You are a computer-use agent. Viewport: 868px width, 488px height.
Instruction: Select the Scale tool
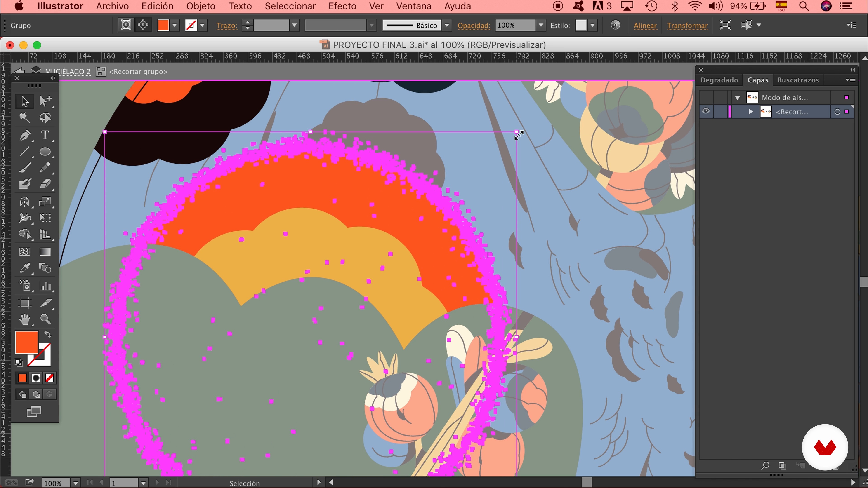coord(45,202)
